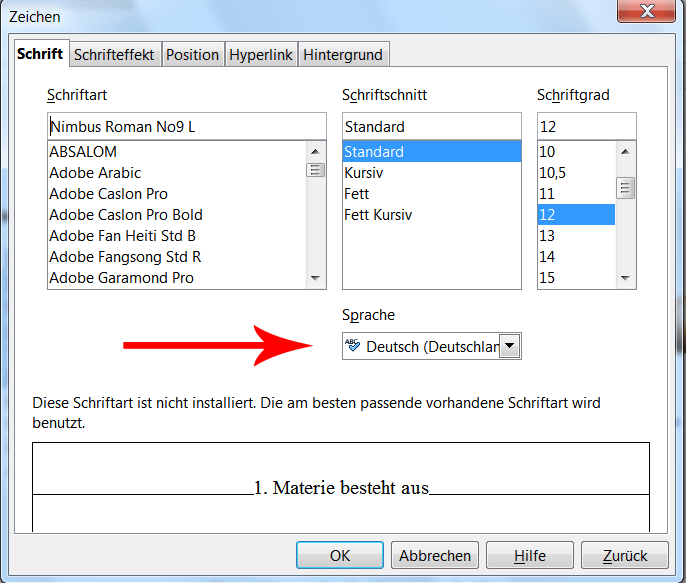Choose Adobe Garamond Pro from font list
Image resolution: width=686 pixels, height=583 pixels.
122,278
